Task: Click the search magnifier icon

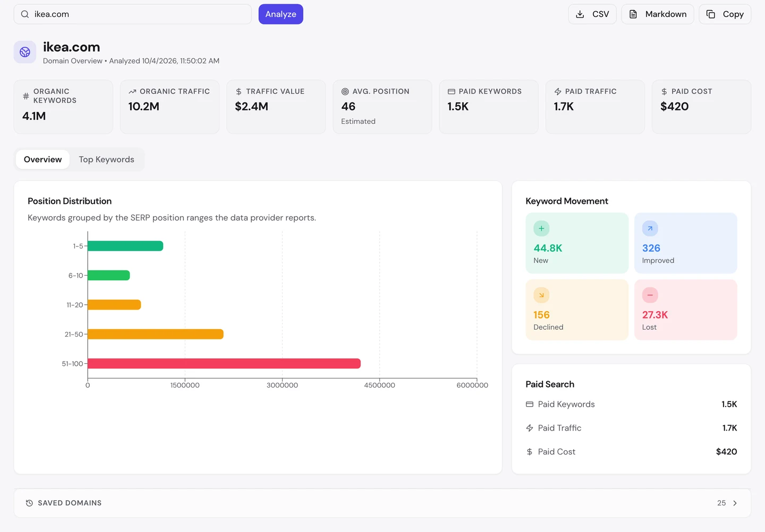Action: point(25,14)
